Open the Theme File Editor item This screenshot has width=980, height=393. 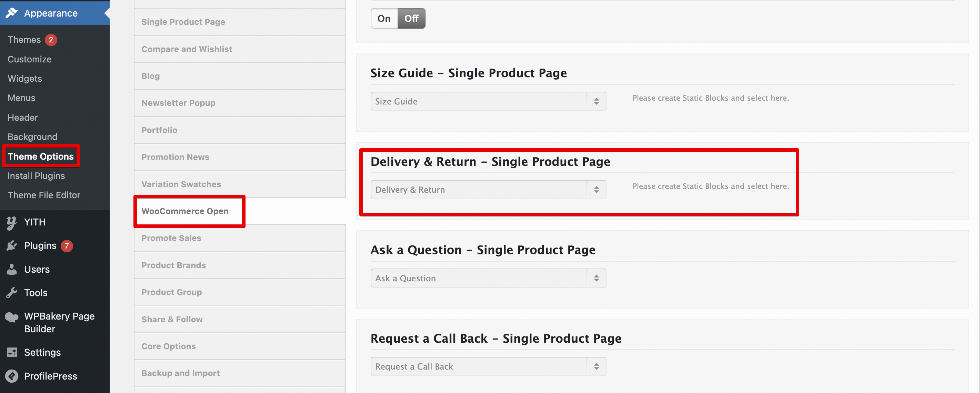44,195
